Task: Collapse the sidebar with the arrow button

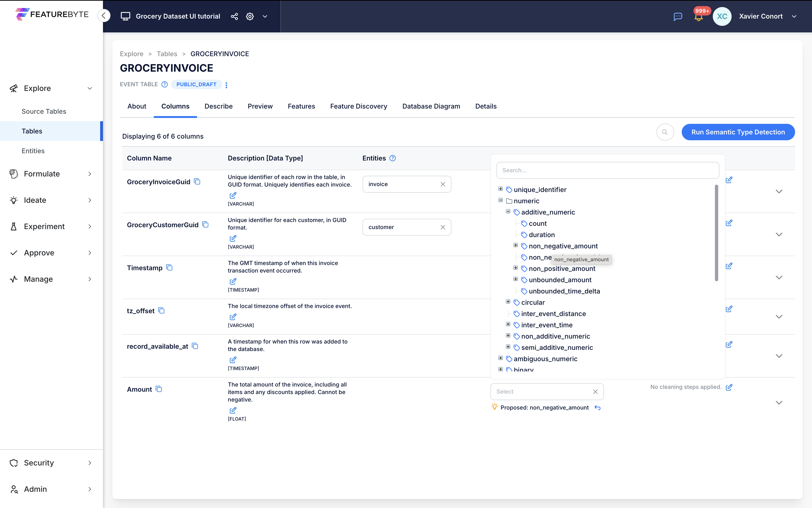Action: coord(104,16)
